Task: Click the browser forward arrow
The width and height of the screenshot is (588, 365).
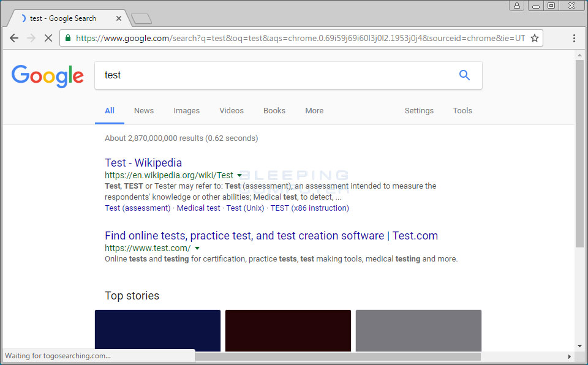Action: click(31, 38)
